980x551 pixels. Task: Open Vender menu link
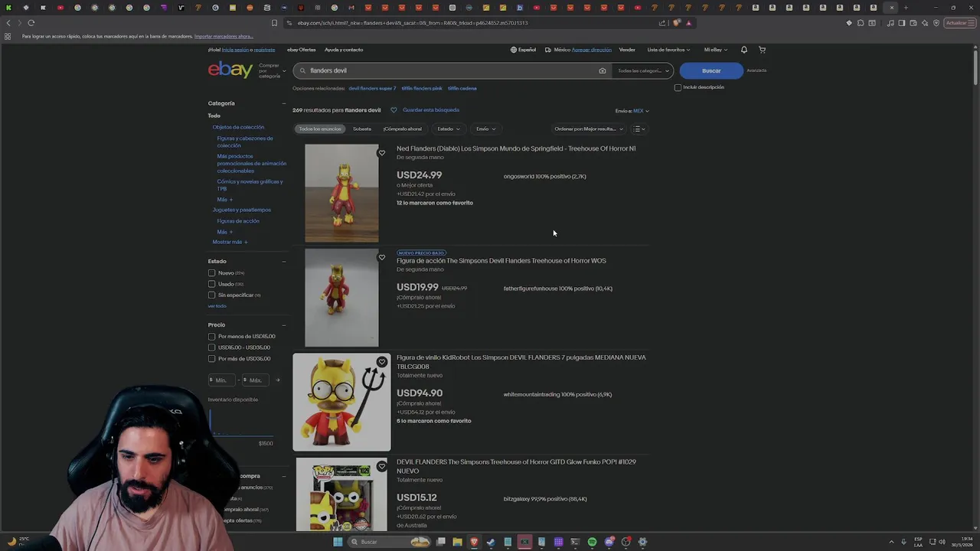(x=627, y=50)
